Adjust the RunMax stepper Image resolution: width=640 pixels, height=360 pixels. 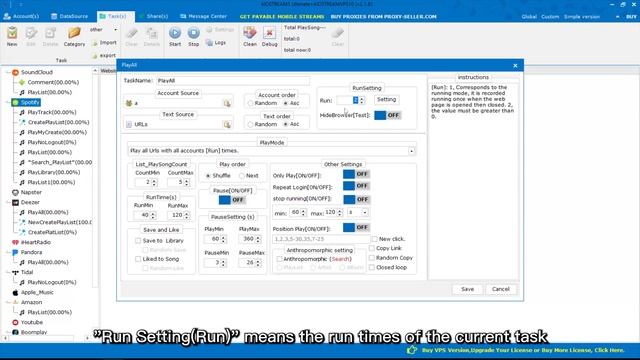coord(187,215)
